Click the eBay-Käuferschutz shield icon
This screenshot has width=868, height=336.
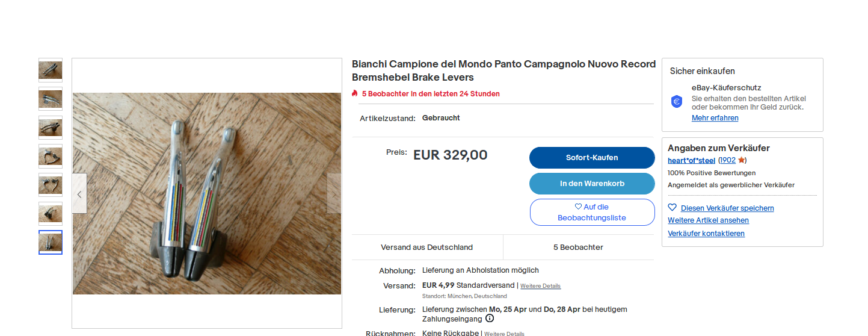pos(677,102)
